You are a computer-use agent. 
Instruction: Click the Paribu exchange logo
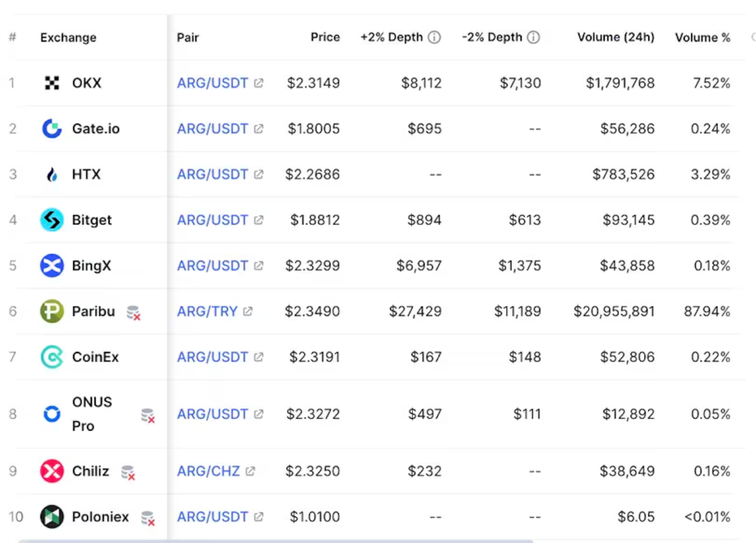[x=52, y=311]
